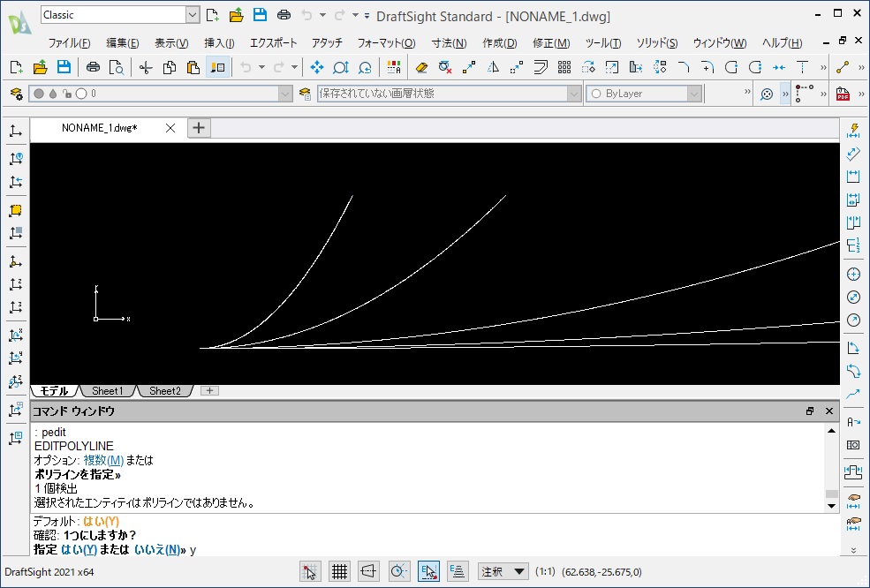The height and width of the screenshot is (588, 870).
Task: Click the (1:1) scale text in status bar
Action: 546,572
